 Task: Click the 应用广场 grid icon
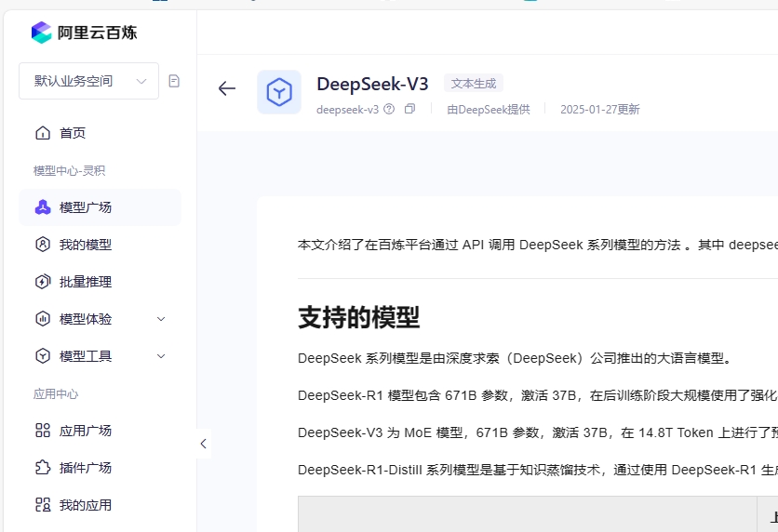click(x=43, y=431)
